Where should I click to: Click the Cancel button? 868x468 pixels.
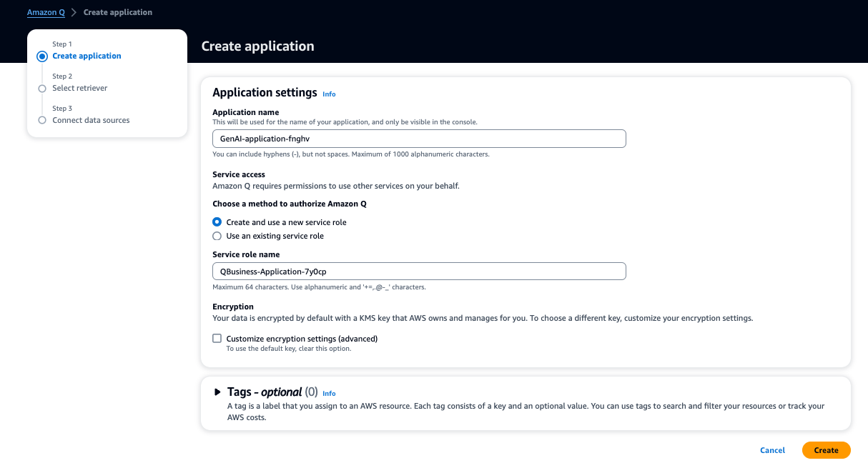pos(772,450)
